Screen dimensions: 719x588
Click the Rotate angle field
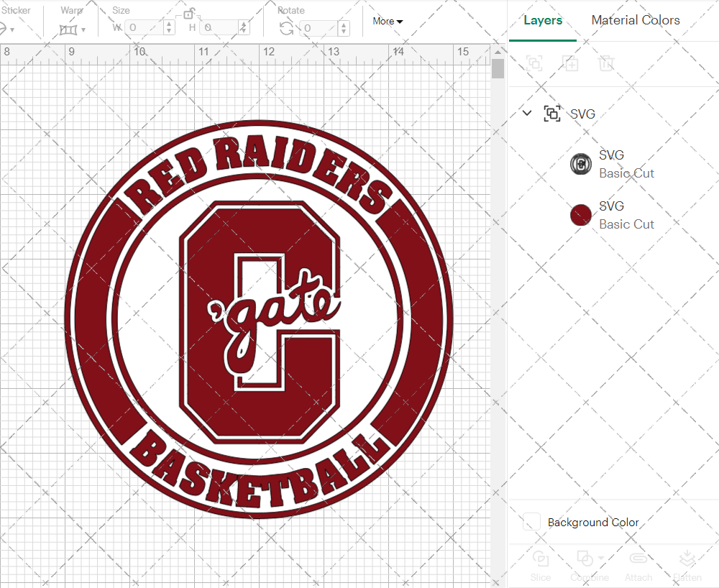[319, 28]
